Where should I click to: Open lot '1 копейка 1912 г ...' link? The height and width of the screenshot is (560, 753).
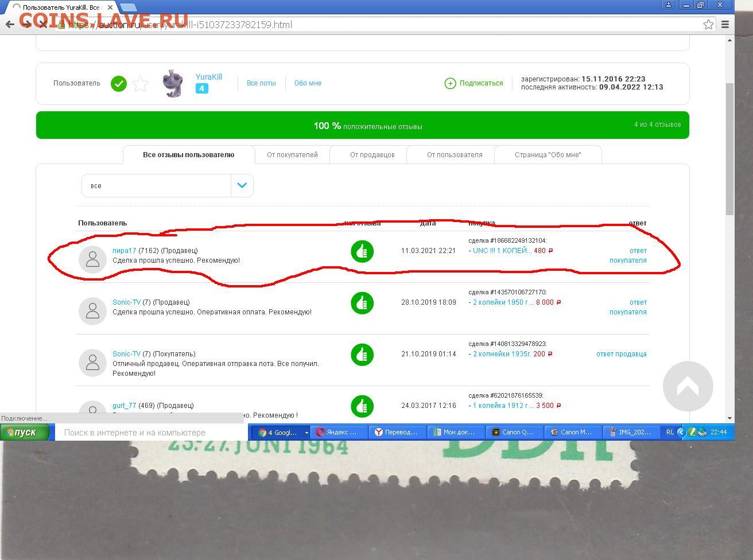(503, 406)
